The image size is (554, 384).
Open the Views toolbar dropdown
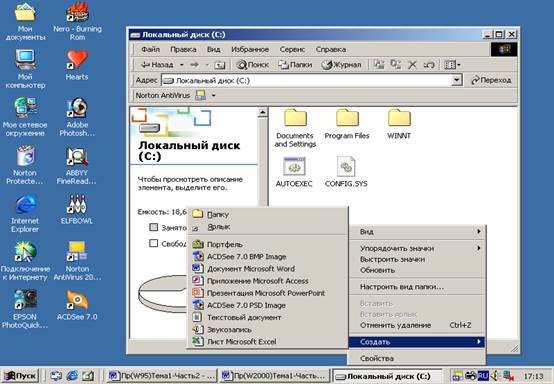452,65
